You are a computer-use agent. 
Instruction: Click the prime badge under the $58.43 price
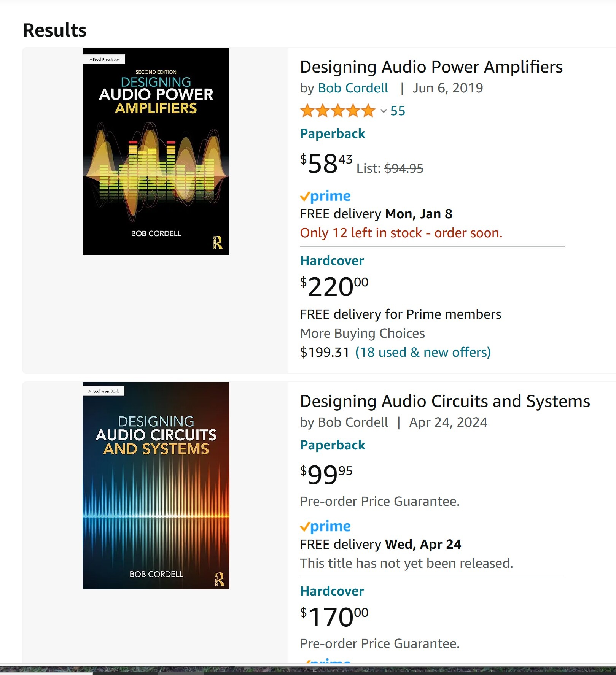click(x=325, y=196)
